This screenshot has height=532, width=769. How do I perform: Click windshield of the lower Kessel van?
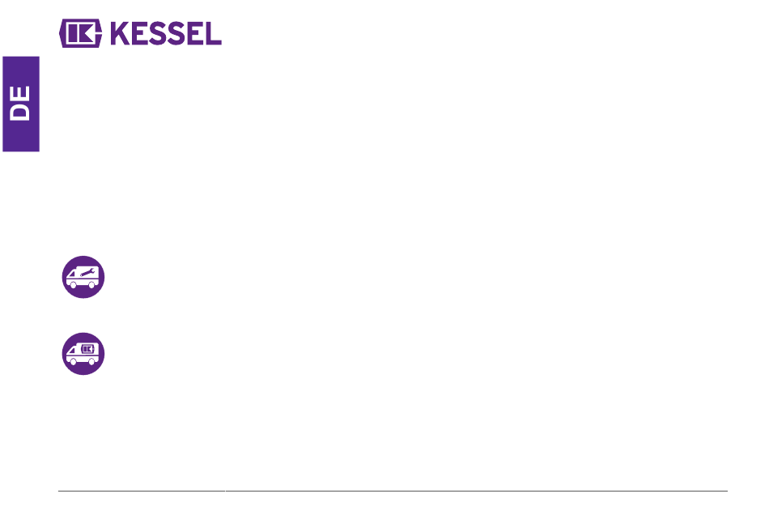click(x=71, y=351)
